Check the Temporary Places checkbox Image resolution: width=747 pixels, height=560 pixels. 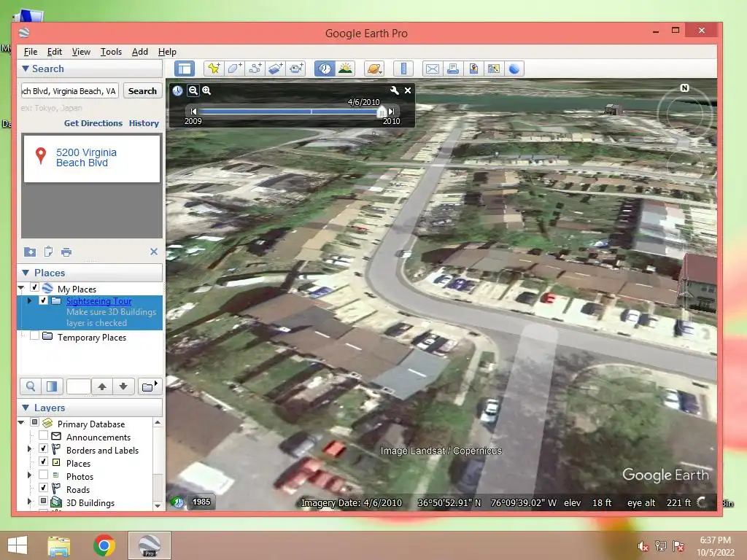[x=34, y=335]
